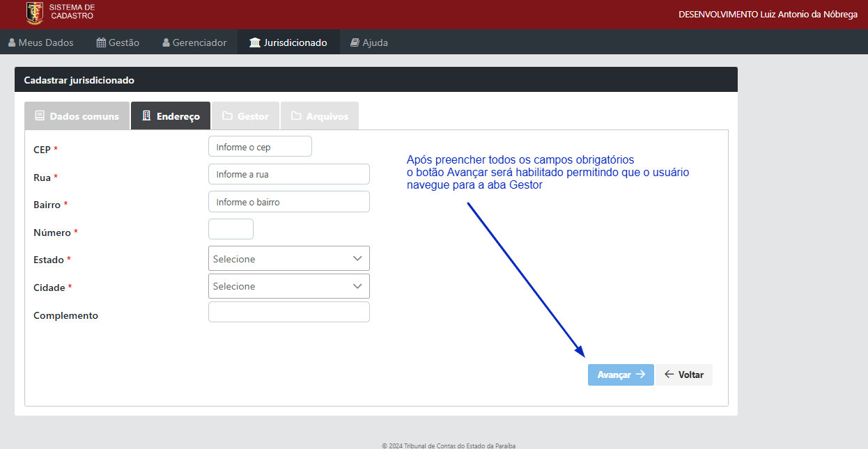Click the Cadastrar jurisdicionado panel title
868x449 pixels.
(x=79, y=80)
